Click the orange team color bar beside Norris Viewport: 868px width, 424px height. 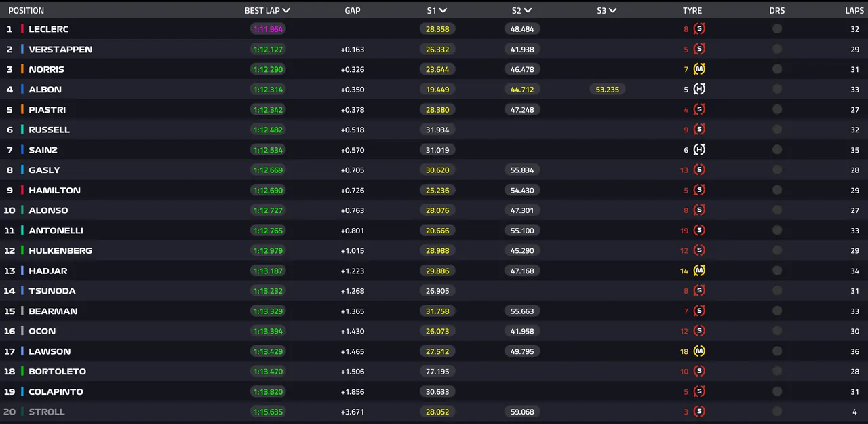[22, 69]
